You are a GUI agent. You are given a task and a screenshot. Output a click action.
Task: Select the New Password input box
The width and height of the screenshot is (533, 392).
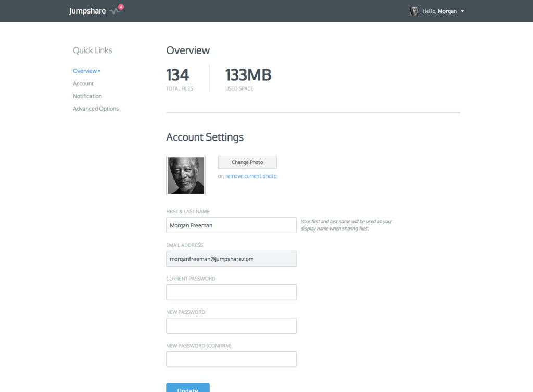point(231,326)
